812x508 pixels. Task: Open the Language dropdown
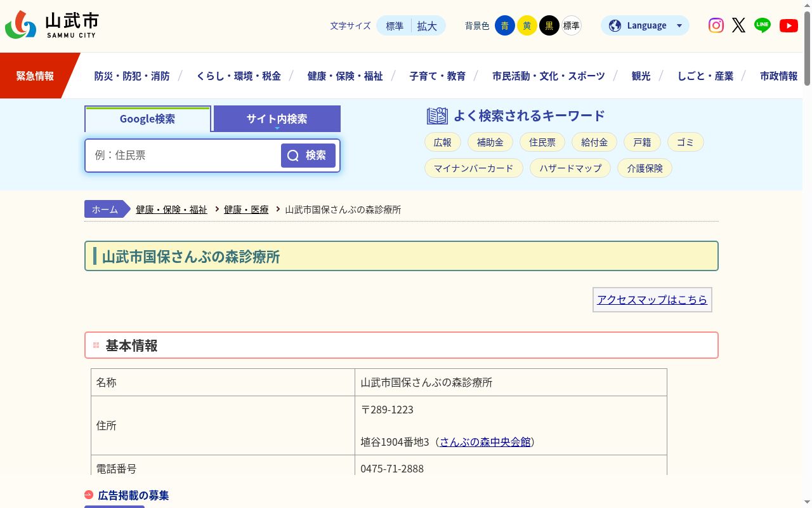click(x=645, y=25)
